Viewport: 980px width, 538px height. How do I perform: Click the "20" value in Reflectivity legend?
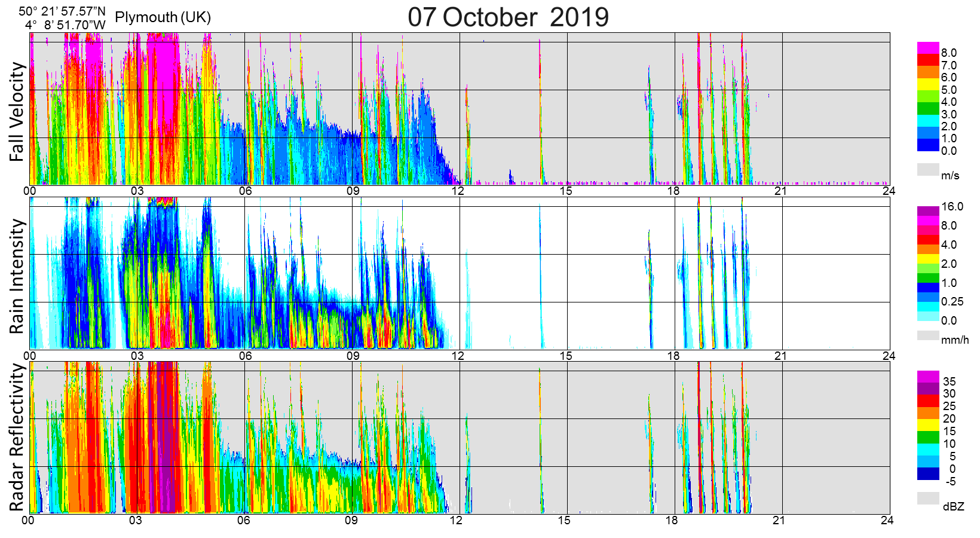pyautogui.click(x=949, y=418)
